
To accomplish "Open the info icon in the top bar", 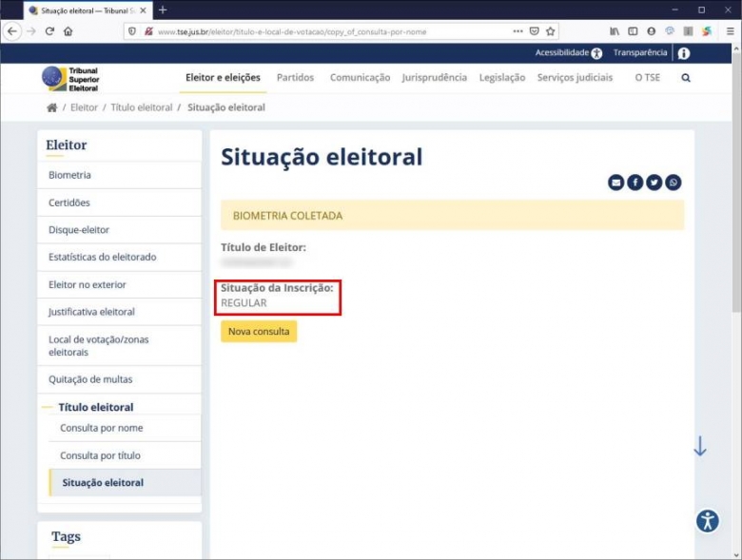I will point(684,53).
